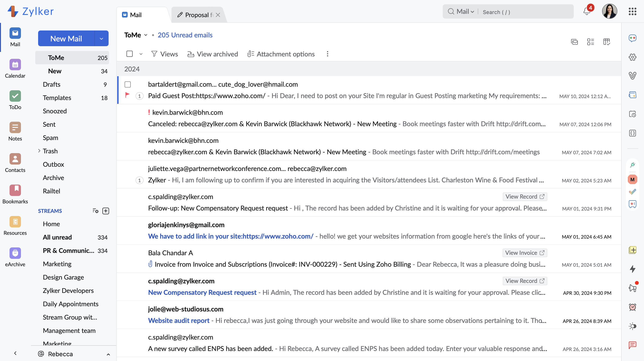Switch to conversation view icon

click(574, 42)
